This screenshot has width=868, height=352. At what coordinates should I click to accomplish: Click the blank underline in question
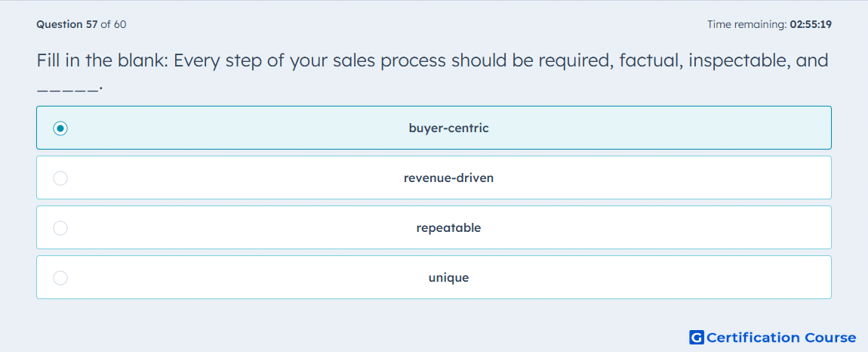pyautogui.click(x=69, y=88)
